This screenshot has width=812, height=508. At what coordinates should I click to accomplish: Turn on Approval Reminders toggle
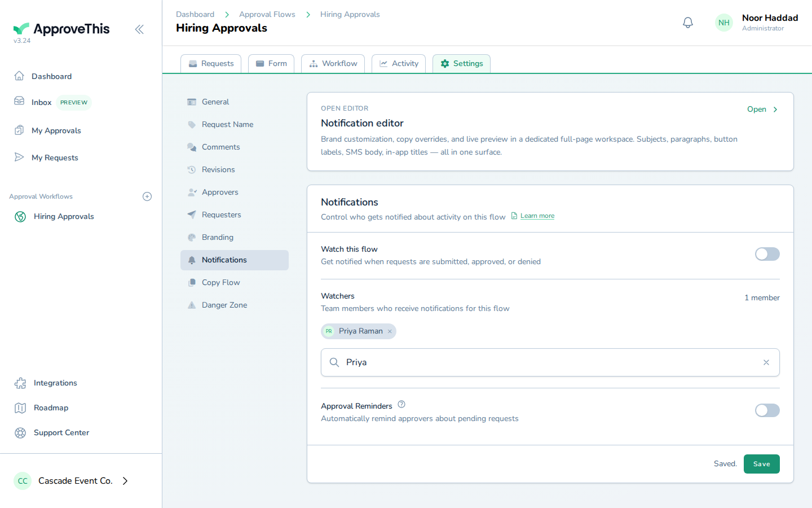pos(767,410)
